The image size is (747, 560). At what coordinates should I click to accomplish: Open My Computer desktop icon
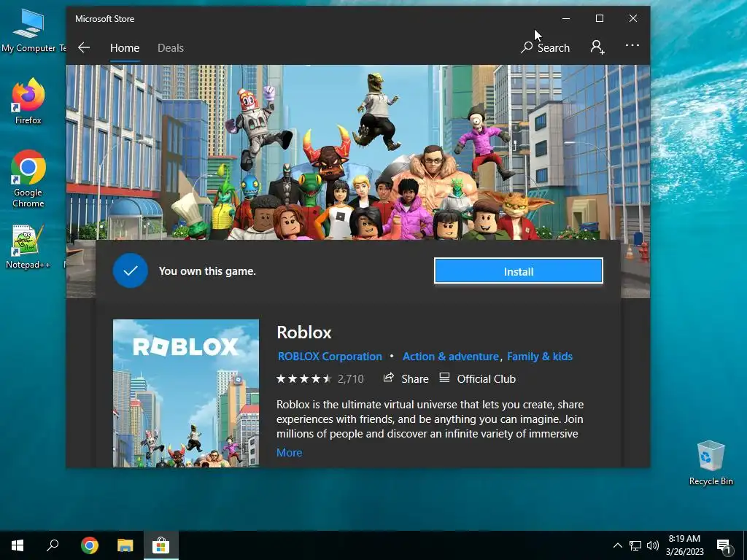pos(28,31)
